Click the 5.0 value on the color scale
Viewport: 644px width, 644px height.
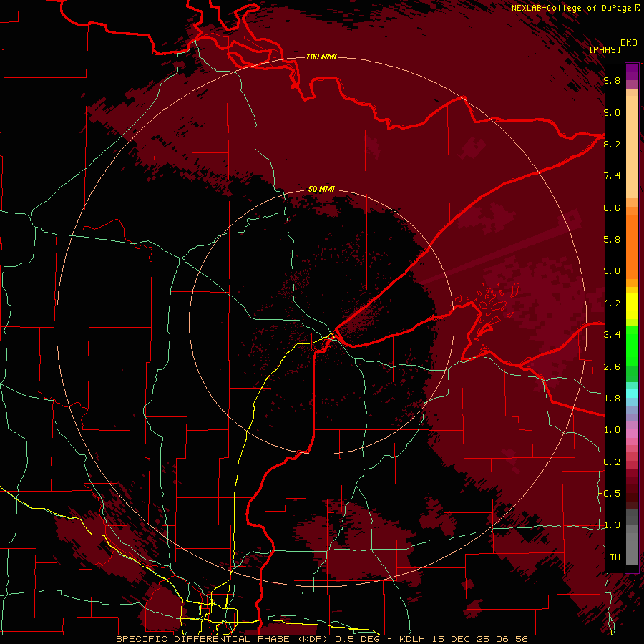pyautogui.click(x=612, y=271)
